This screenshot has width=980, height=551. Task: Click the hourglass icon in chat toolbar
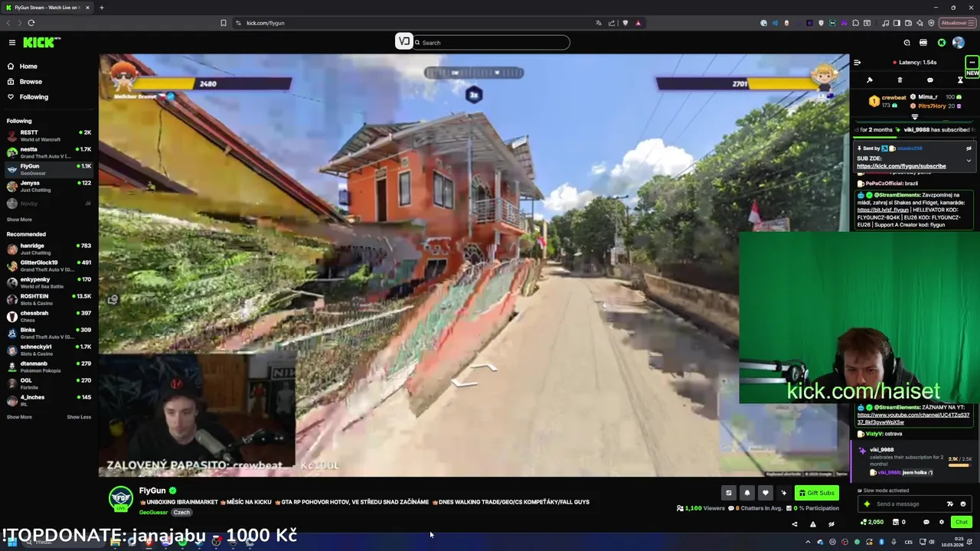pos(960,80)
